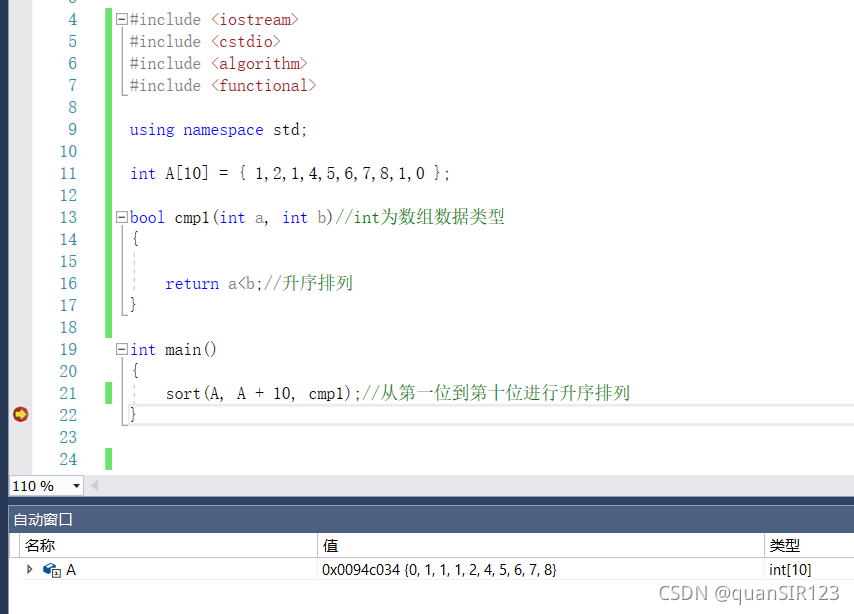Image resolution: width=854 pixels, height=614 pixels.
Task: Click line number 11 in the gutter
Action: coord(68,173)
